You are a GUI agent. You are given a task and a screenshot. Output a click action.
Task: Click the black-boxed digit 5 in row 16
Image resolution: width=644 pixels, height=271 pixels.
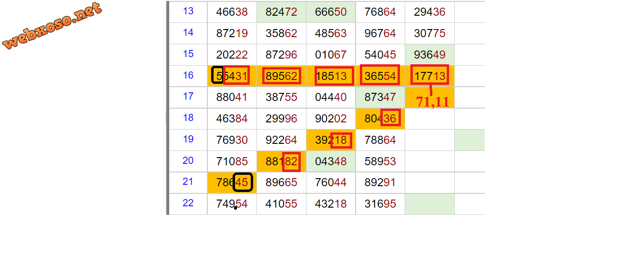click(x=218, y=76)
